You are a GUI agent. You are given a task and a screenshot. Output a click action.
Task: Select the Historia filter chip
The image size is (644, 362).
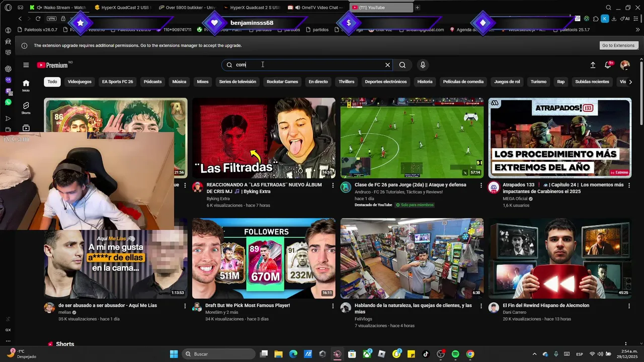coord(425,81)
